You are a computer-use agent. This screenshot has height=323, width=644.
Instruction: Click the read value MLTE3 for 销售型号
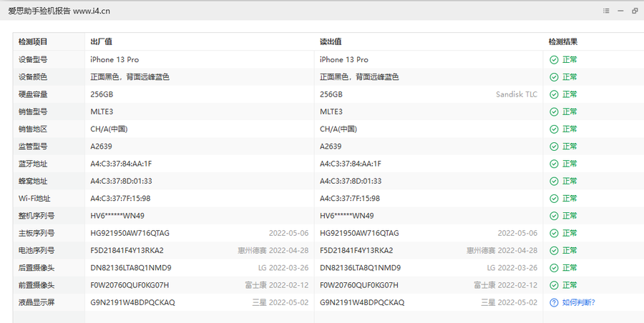[x=331, y=111]
